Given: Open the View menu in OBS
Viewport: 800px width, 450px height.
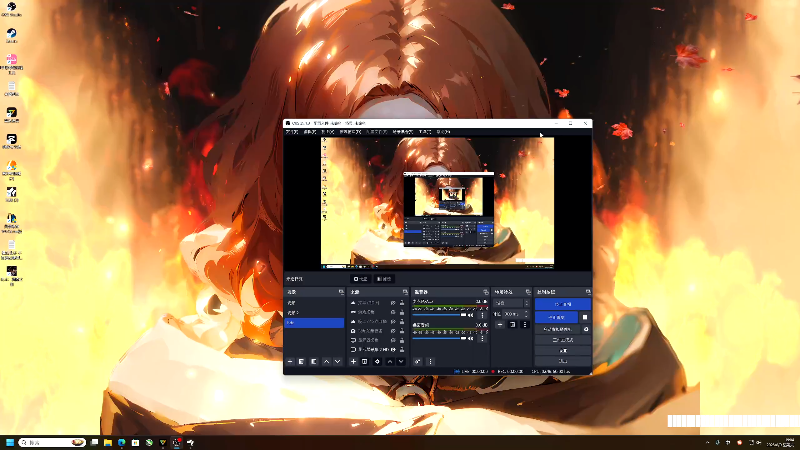Looking at the screenshot, I should pyautogui.click(x=328, y=132).
